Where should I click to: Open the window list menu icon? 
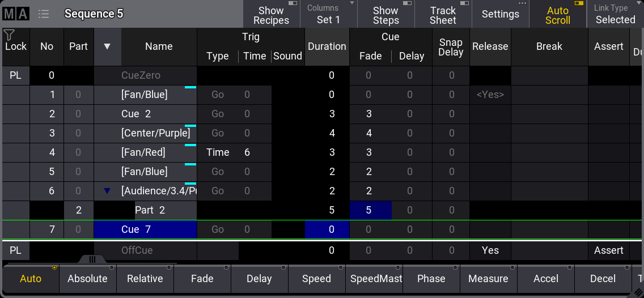(43, 14)
